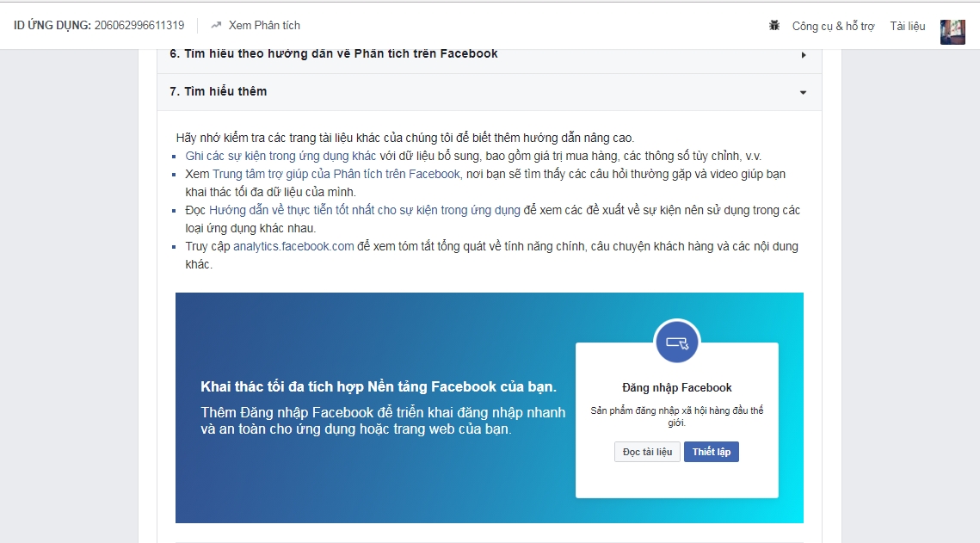Screen dimensions: 980x543
Task: Visit the analytics.facebook.com link
Action: (293, 246)
